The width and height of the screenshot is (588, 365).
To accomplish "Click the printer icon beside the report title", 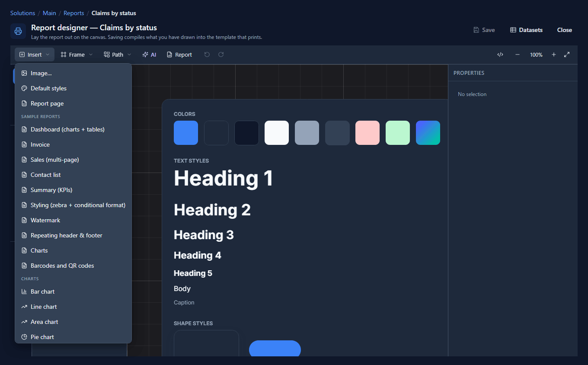I will [18, 31].
